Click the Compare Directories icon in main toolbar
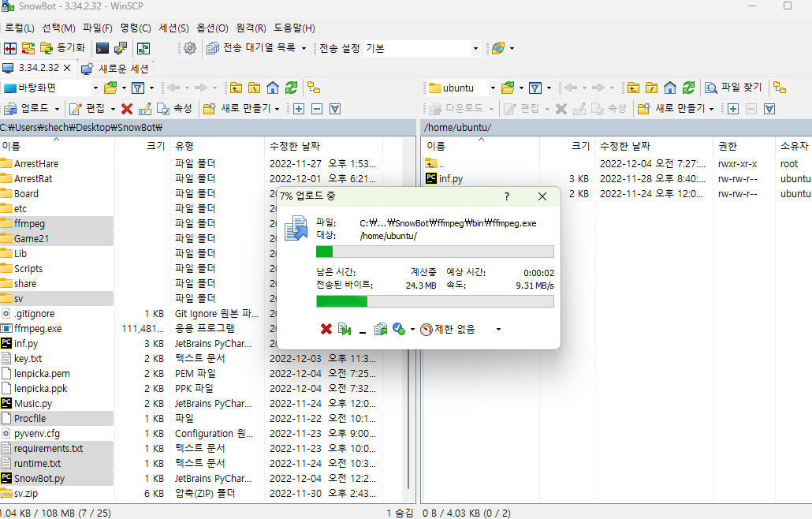The height and width of the screenshot is (519, 812). pyautogui.click(x=9, y=48)
